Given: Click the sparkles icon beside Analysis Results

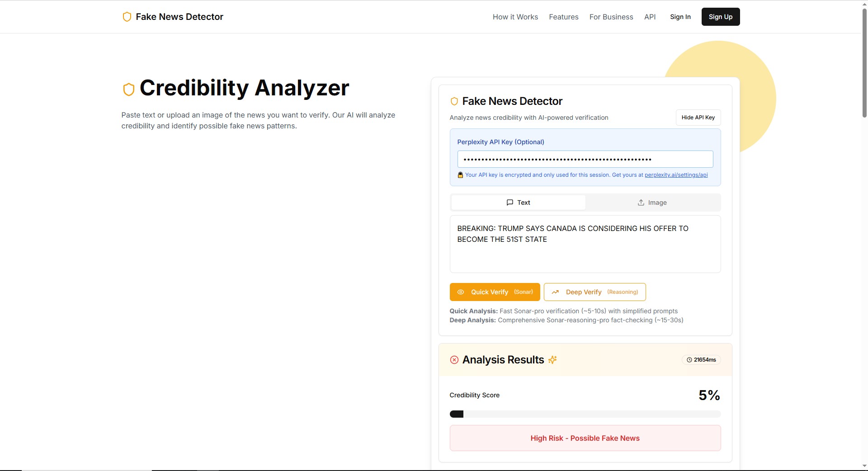Looking at the screenshot, I should click(x=552, y=360).
